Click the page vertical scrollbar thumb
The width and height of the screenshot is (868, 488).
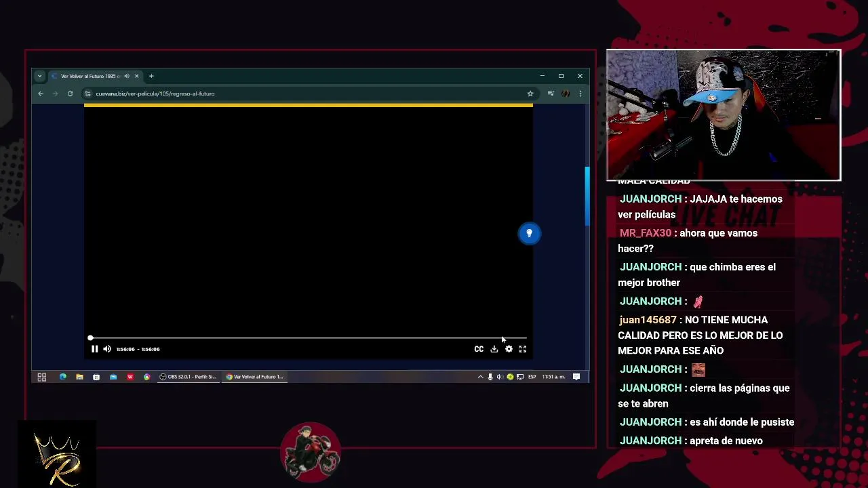pos(587,197)
